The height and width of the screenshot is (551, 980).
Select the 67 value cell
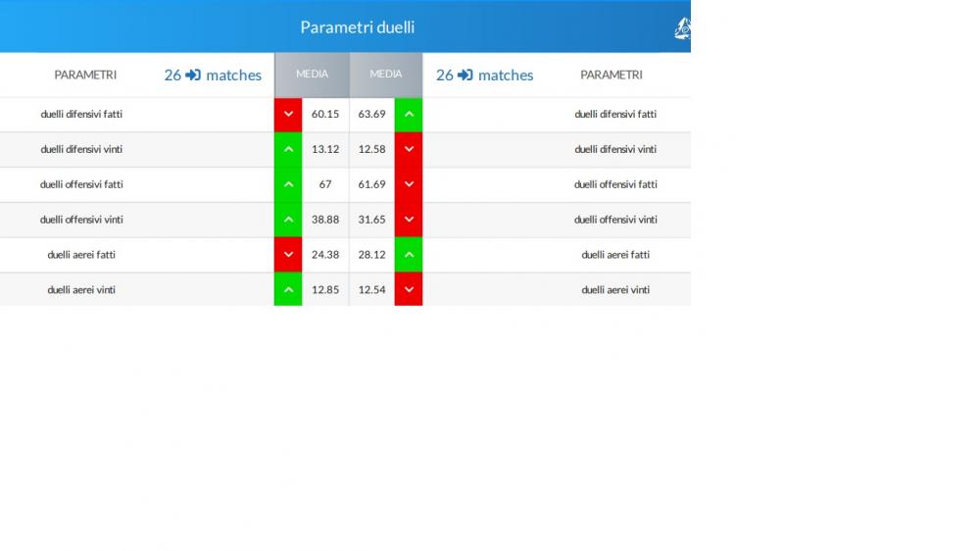[325, 184]
